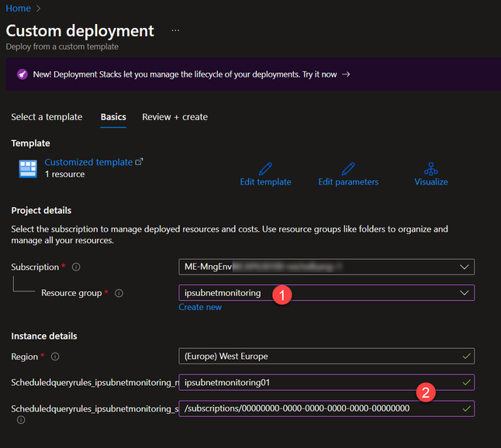Click Deploy from a custom template subtitle
Image resolution: width=501 pixels, height=448 pixels.
click(62, 47)
